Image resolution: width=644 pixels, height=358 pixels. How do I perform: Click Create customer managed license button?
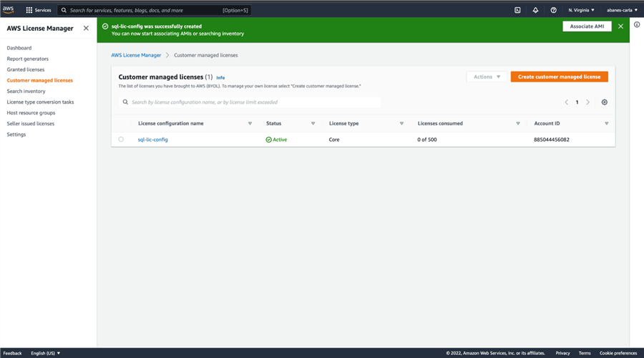point(559,77)
